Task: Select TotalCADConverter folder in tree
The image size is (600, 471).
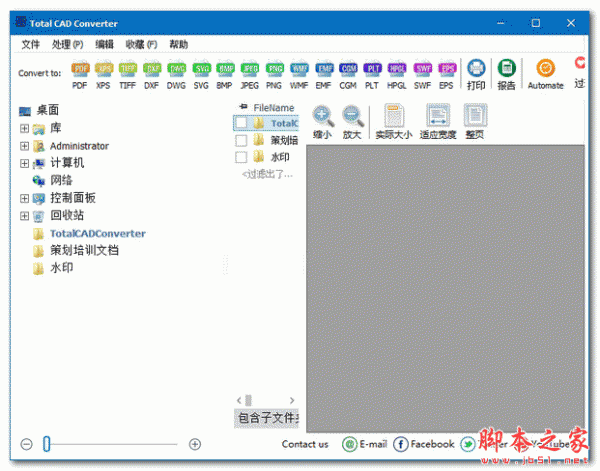Action: [x=98, y=234]
